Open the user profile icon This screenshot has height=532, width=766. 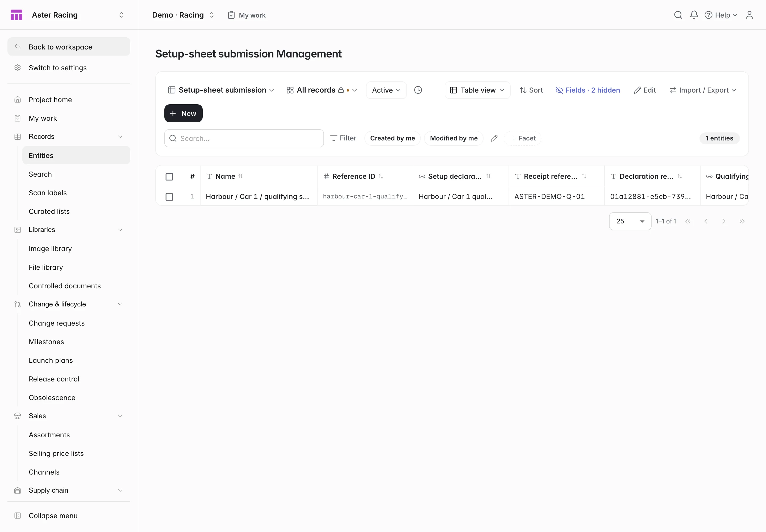pos(749,15)
